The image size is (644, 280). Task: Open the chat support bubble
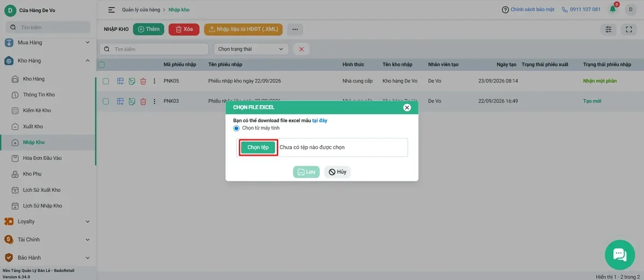pyautogui.click(x=619, y=254)
